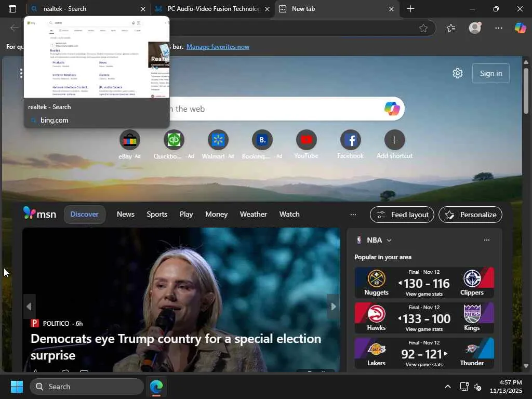Expand more msn feed categories ellipsis
Viewport: 532px width, 399px height.
pos(353,215)
